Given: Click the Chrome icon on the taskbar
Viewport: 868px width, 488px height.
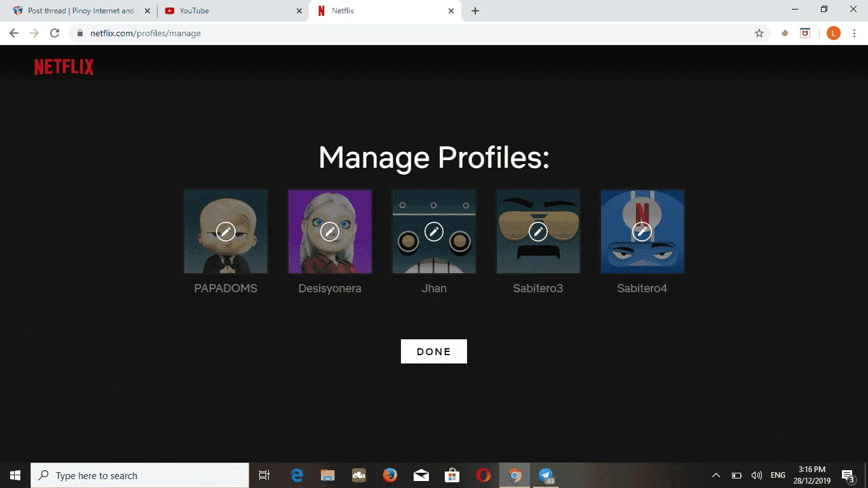Looking at the screenshot, I should coord(515,475).
